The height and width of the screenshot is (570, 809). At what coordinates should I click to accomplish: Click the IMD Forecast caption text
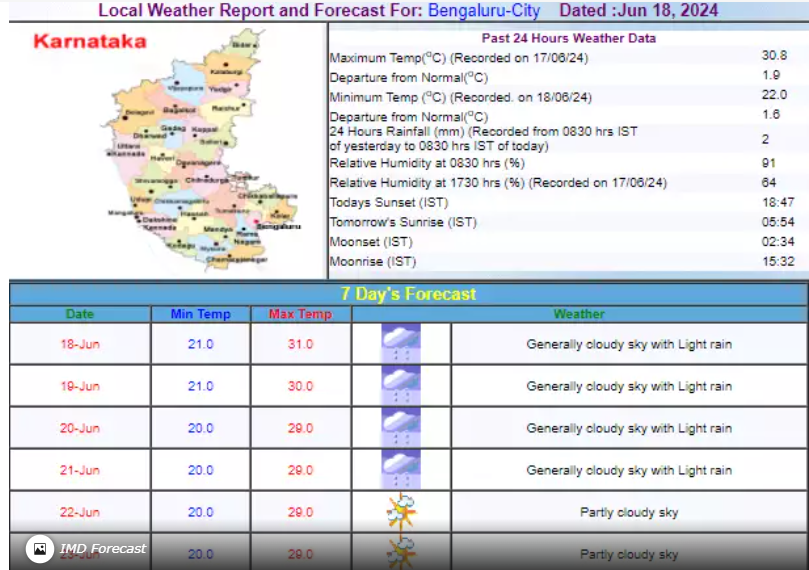tap(103, 548)
